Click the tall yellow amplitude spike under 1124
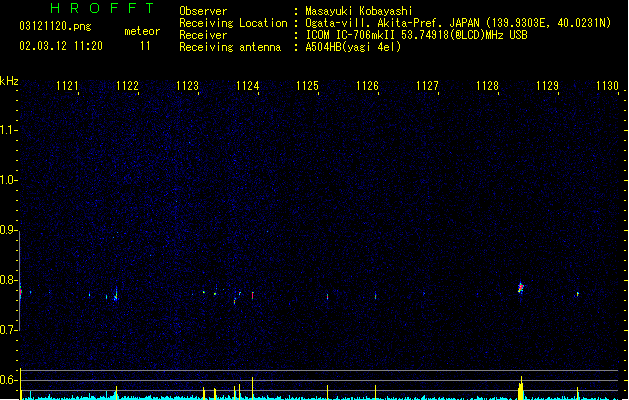629x400 pixels. [x=252, y=388]
